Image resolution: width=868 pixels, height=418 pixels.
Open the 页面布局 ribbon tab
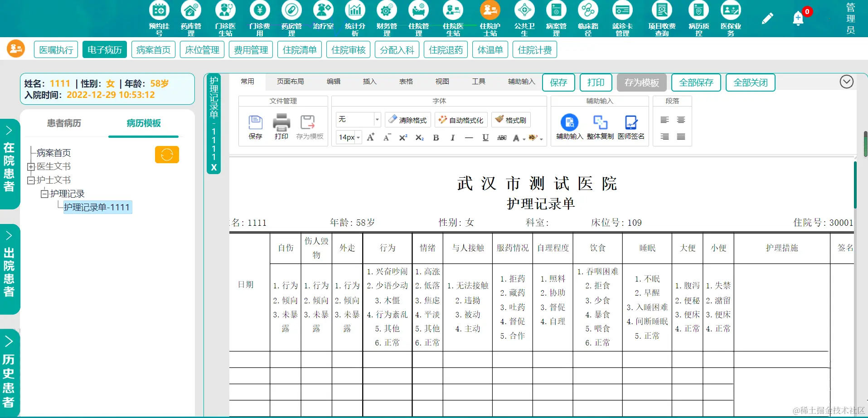[291, 81]
